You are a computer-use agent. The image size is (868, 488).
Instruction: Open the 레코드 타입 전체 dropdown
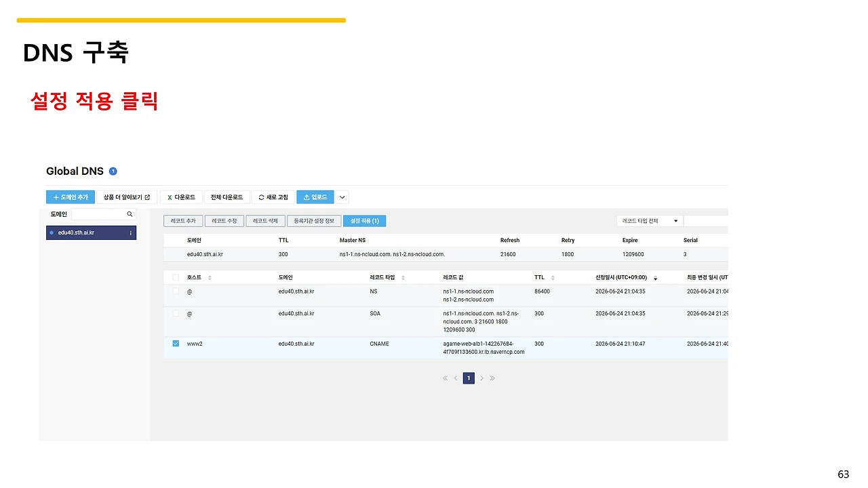pyautogui.click(x=649, y=221)
